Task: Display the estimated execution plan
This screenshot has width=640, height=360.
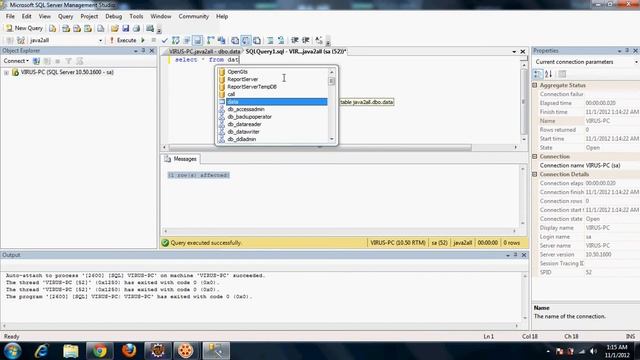Action: coord(176,40)
